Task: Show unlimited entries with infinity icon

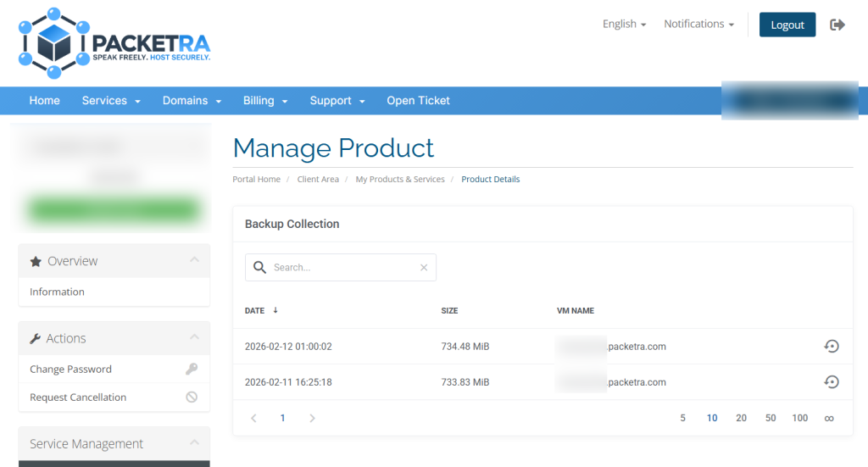Action: (829, 419)
